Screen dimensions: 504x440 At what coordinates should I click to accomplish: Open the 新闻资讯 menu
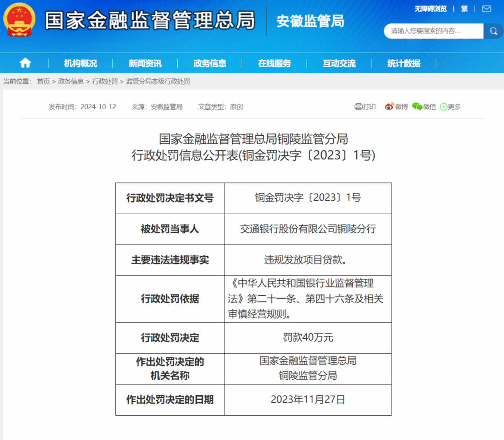(x=145, y=63)
